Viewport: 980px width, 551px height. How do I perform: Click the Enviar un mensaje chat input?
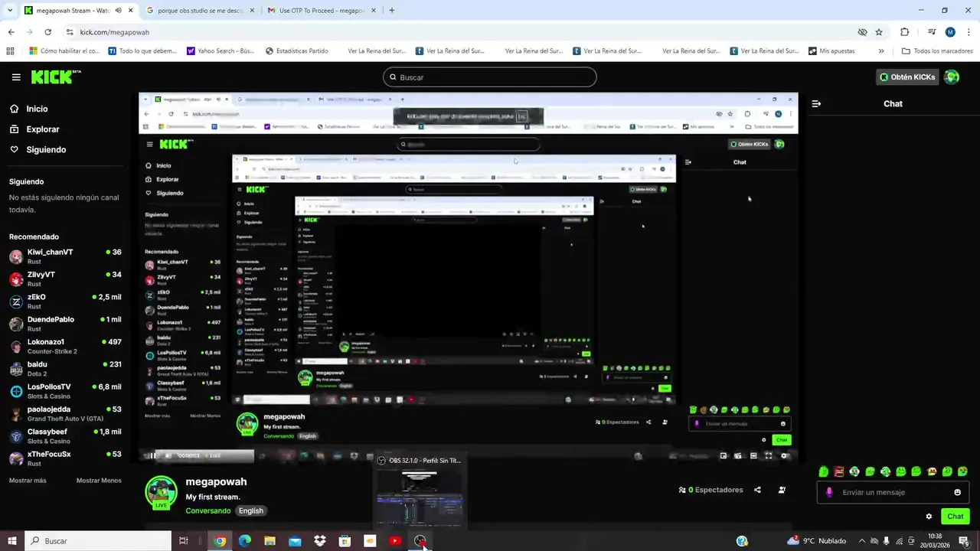[893, 492]
